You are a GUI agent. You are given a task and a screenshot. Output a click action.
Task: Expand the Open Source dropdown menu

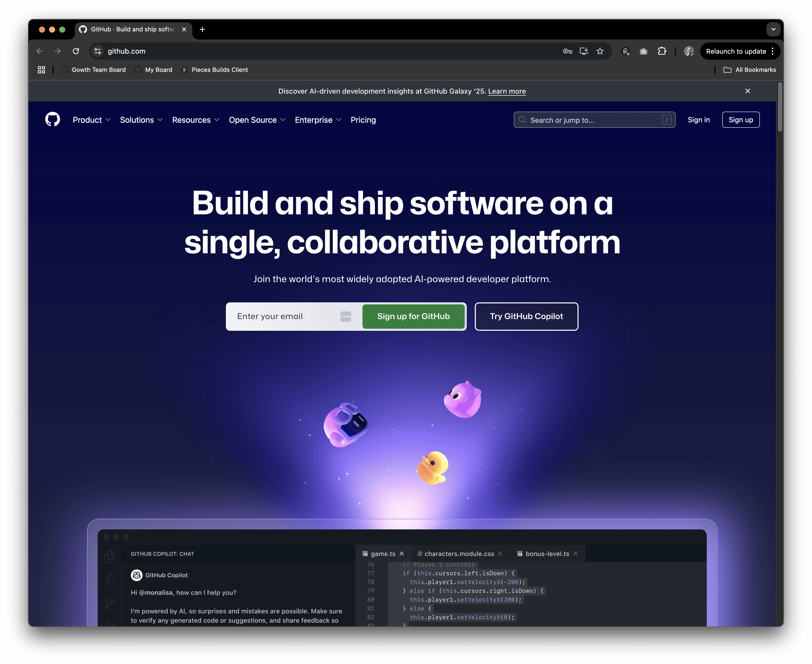[x=257, y=120]
